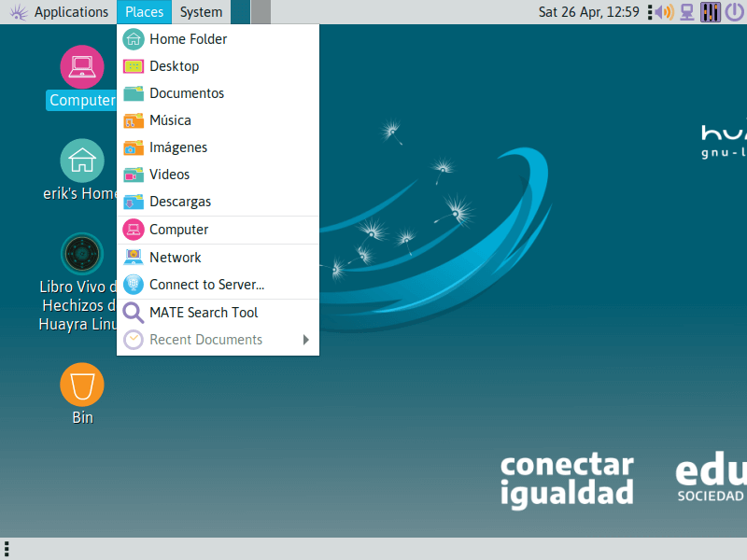This screenshot has height=560, width=747.
Task: Click the Home Folder house icon
Action: 134,39
